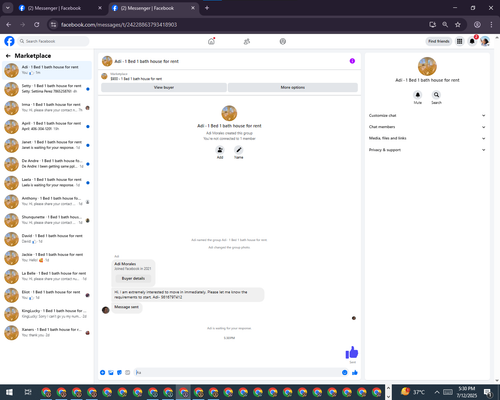Mute the conversation with bell icon
The height and width of the screenshot is (400, 500).
point(418,95)
